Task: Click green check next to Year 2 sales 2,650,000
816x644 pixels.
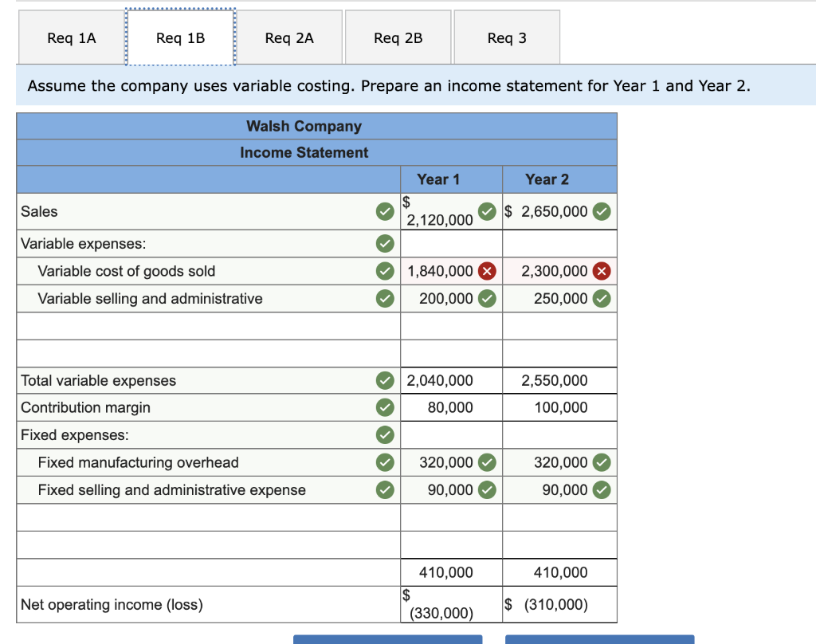Action: click(602, 211)
